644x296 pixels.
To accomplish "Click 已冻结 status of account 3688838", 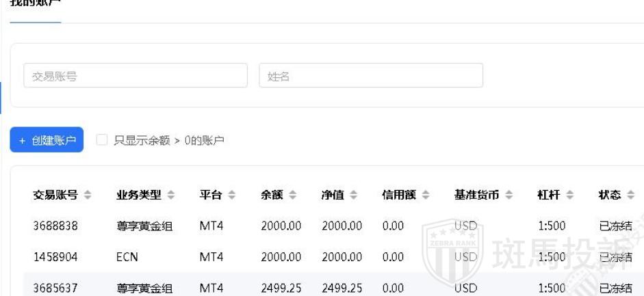I will (615, 226).
